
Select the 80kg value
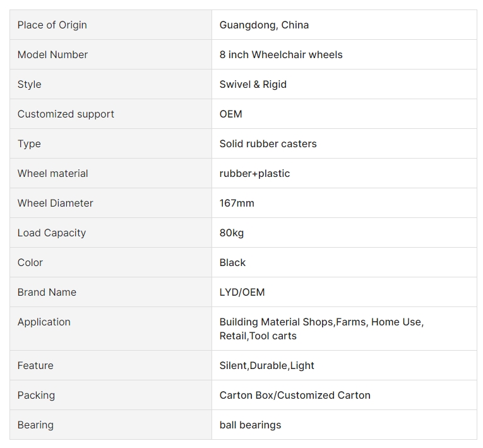click(232, 233)
